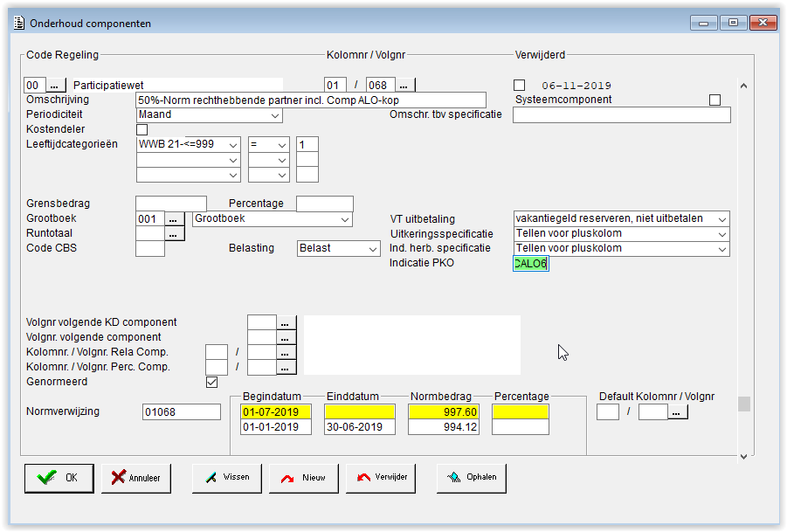Toggle the Systeemcomponent checkbox
This screenshot has height=532, width=787.
[x=715, y=100]
